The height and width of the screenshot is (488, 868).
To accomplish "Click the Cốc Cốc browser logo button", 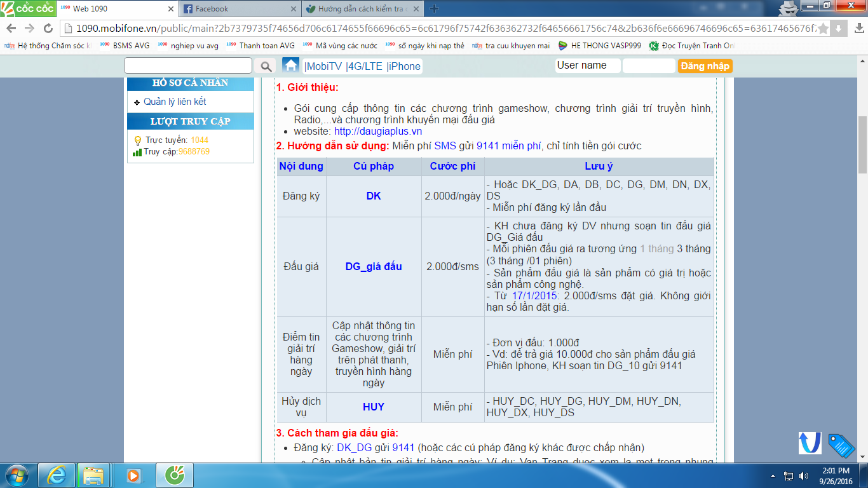I will pos(27,9).
